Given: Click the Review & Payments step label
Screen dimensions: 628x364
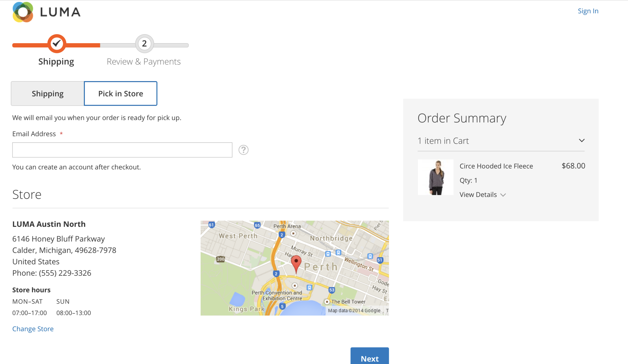Looking at the screenshot, I should [144, 62].
